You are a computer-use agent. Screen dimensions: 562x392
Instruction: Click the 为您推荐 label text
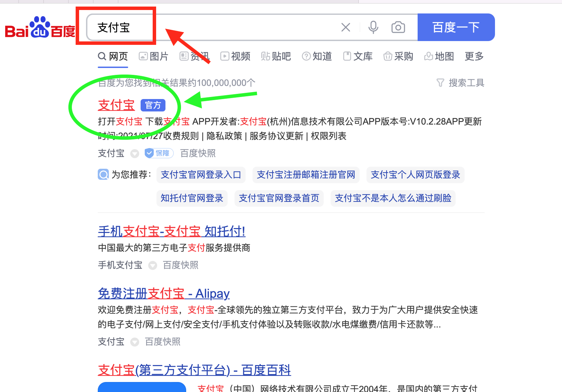pyautogui.click(x=132, y=175)
